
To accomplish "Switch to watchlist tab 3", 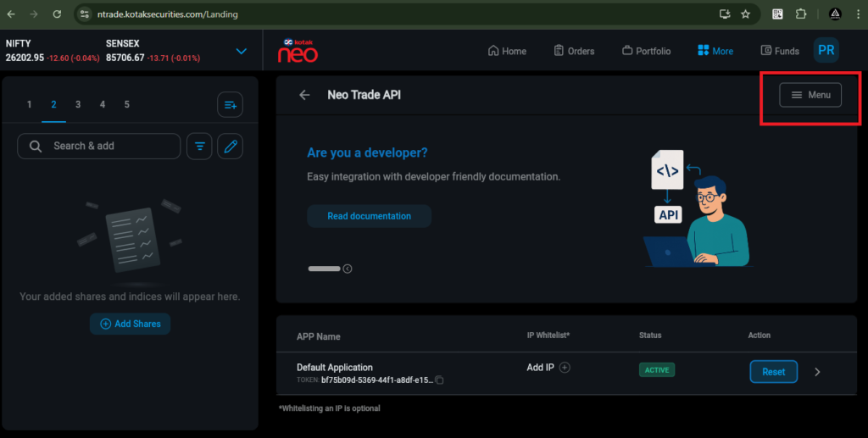I will click(78, 104).
